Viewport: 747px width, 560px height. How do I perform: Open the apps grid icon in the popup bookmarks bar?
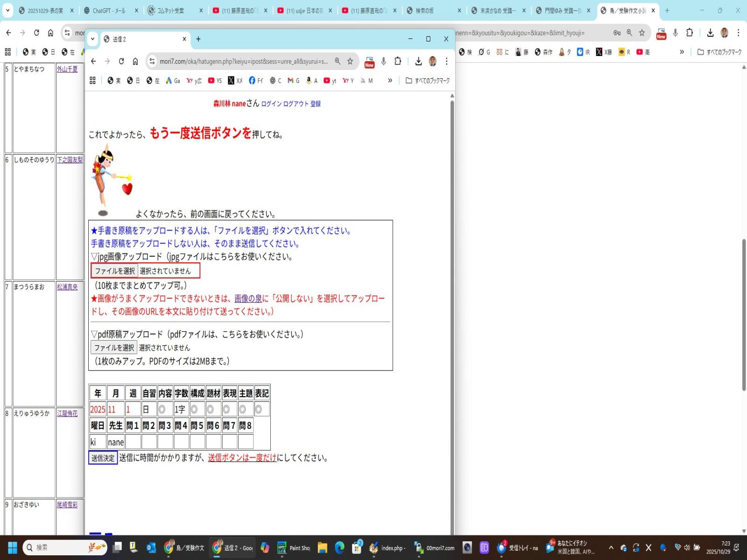coord(92,81)
